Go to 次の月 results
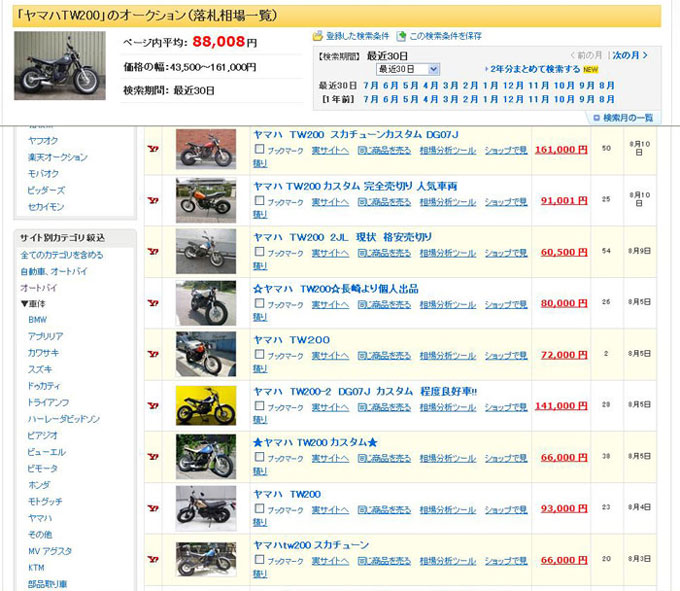The image size is (680, 591). (x=630, y=55)
